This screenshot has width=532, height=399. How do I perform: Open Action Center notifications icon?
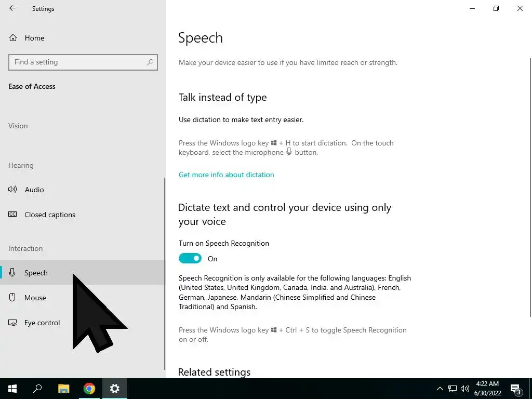click(x=516, y=389)
